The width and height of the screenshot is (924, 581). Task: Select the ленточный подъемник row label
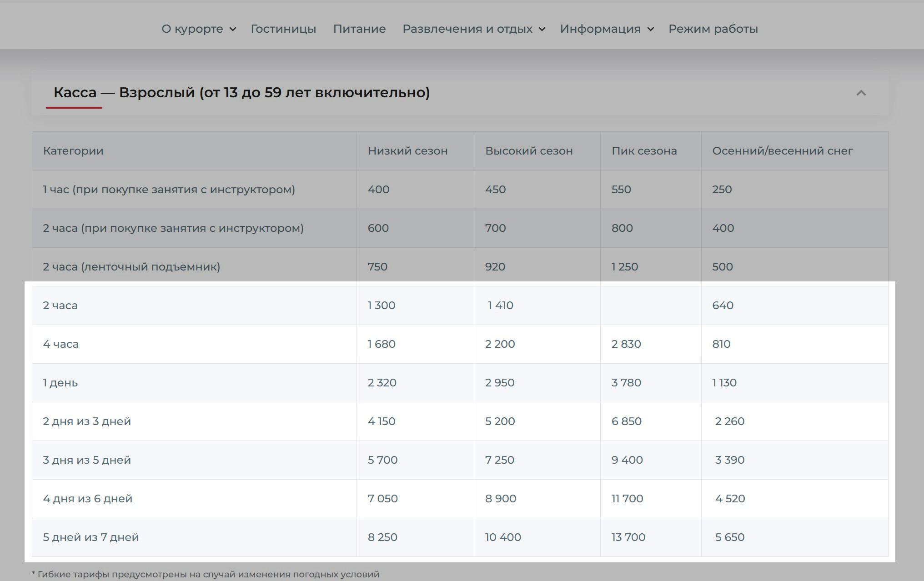[131, 267]
